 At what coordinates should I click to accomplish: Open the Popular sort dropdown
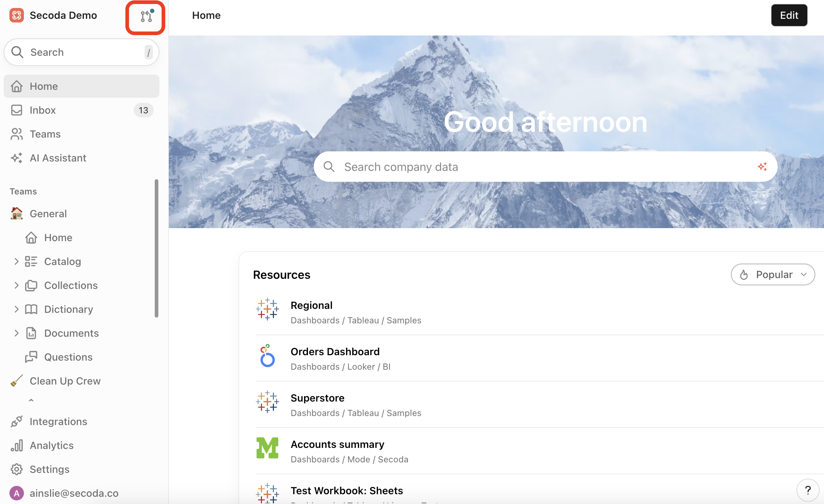[x=773, y=274]
